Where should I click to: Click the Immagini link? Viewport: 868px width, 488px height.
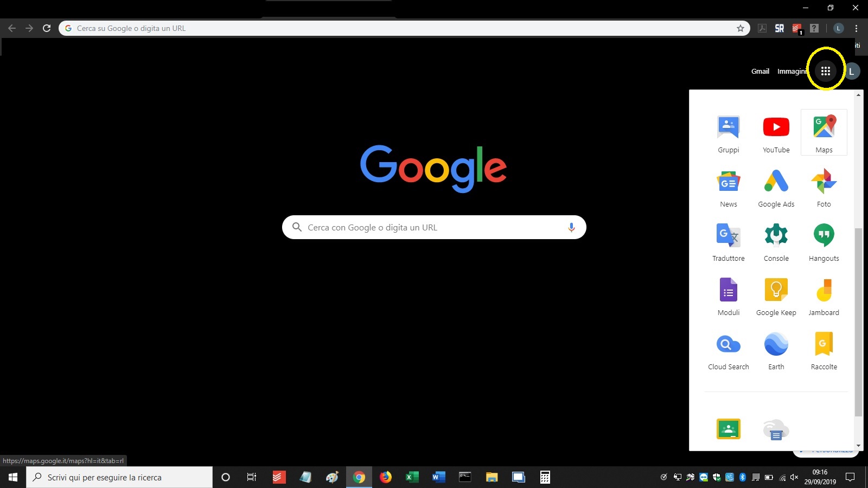(x=792, y=71)
